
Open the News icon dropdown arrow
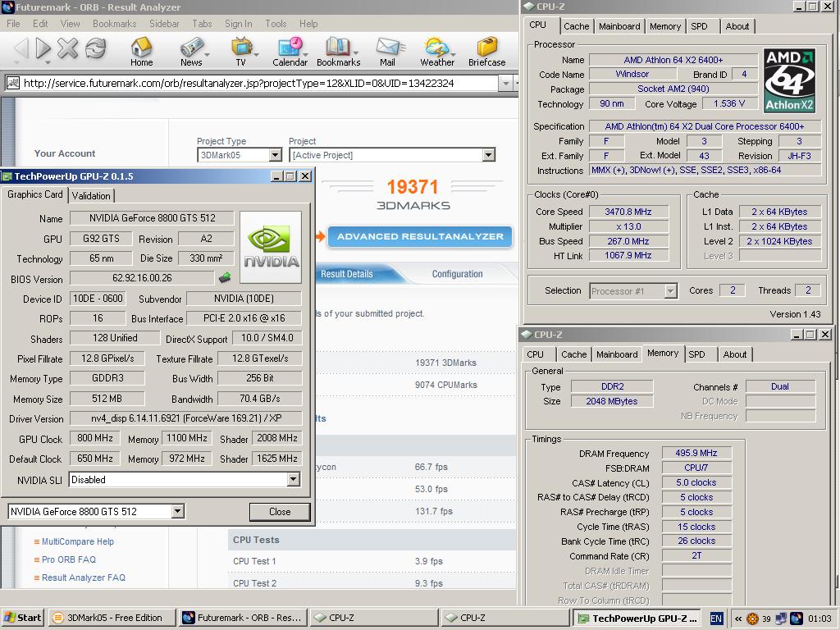tap(207, 55)
